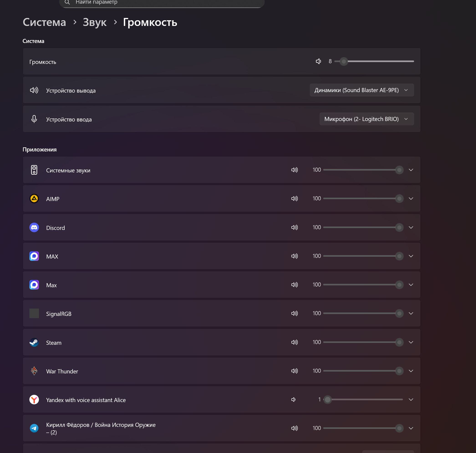
Task: Mute MAX uppercase app speaker icon
Action: (x=294, y=256)
